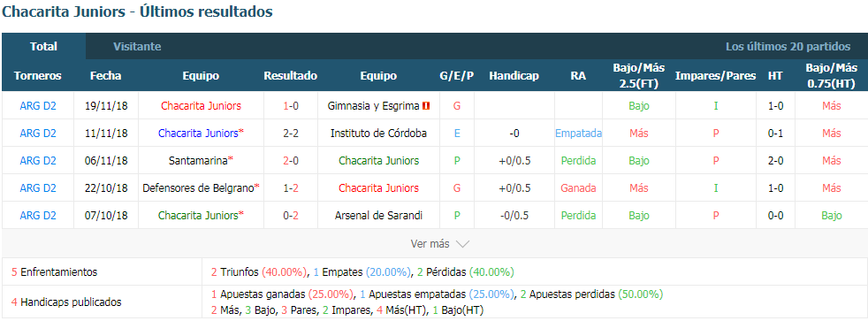Click the 1-0 result against Gimnasia

(x=291, y=106)
